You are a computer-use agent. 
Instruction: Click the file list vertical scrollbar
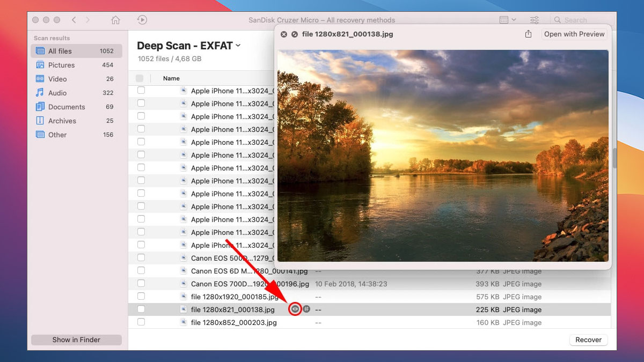[x=614, y=158]
